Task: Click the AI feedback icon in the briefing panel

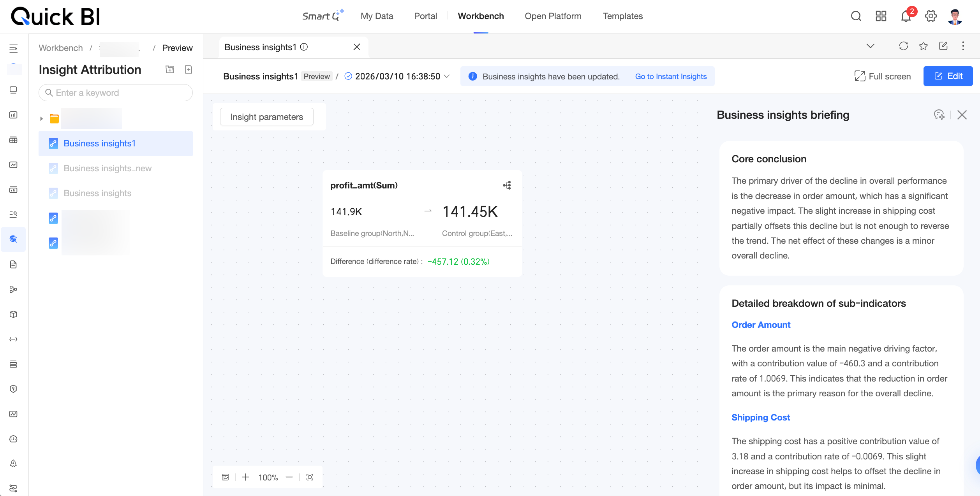Action: coord(939,115)
